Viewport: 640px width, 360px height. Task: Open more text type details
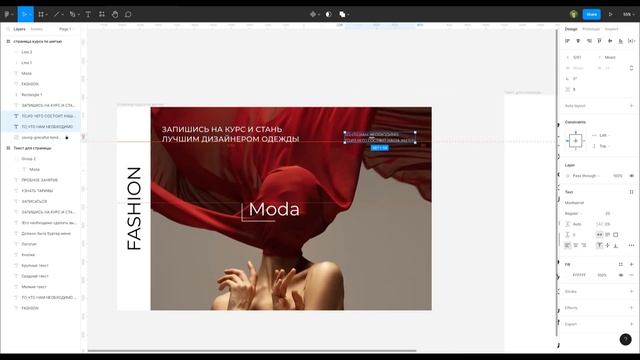tap(631, 245)
